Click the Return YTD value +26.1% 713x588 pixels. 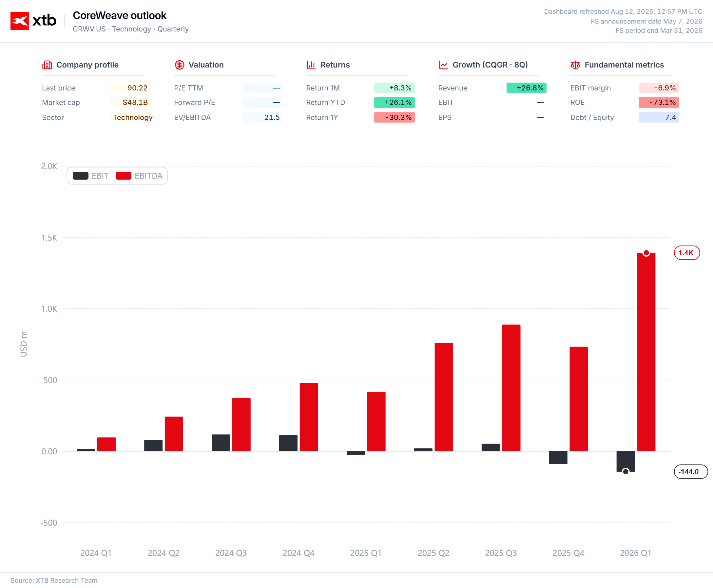pyautogui.click(x=395, y=102)
